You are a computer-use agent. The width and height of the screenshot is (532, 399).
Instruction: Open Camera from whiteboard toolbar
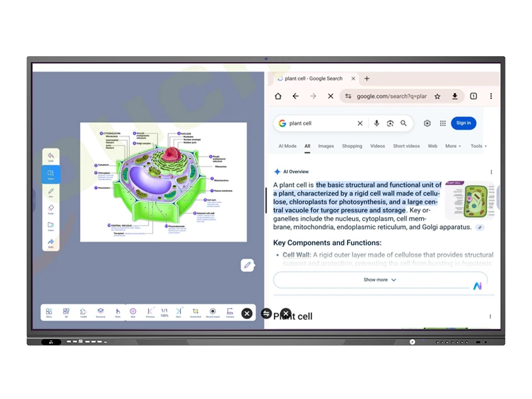pyautogui.click(x=230, y=313)
